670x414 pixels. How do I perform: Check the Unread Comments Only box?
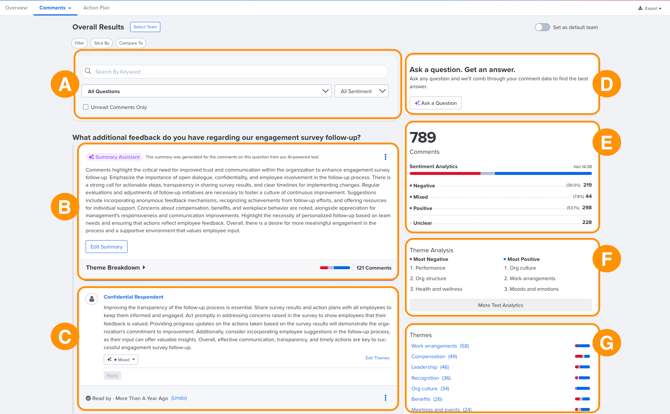(86, 107)
